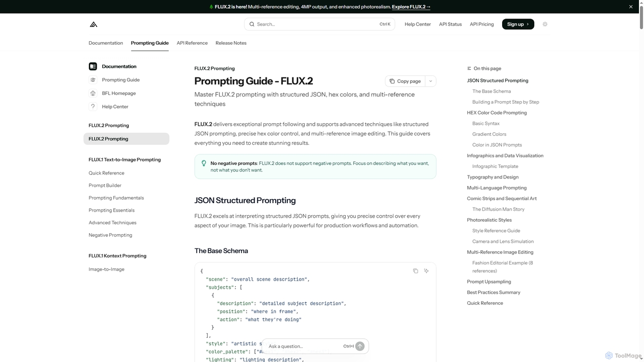The image size is (644, 362).
Task: Open the Release Notes tab
Action: [x=231, y=43]
